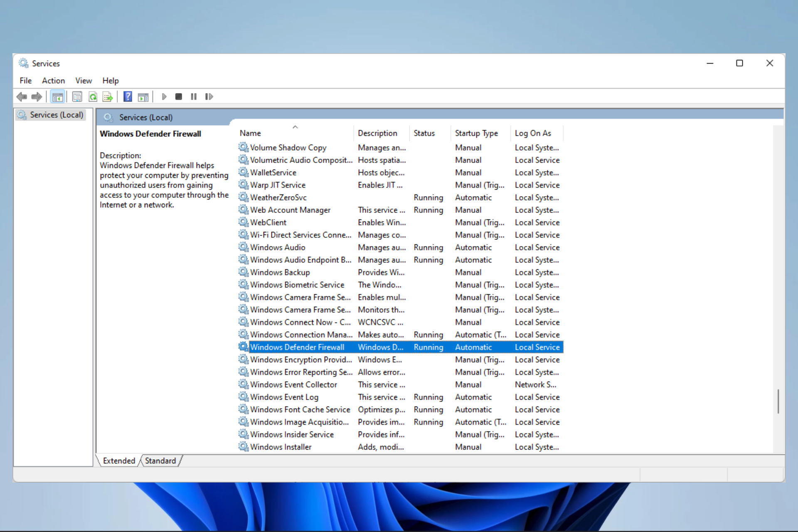Viewport: 798px width, 532px height.
Task: Sort by the Status column header
Action: point(430,133)
